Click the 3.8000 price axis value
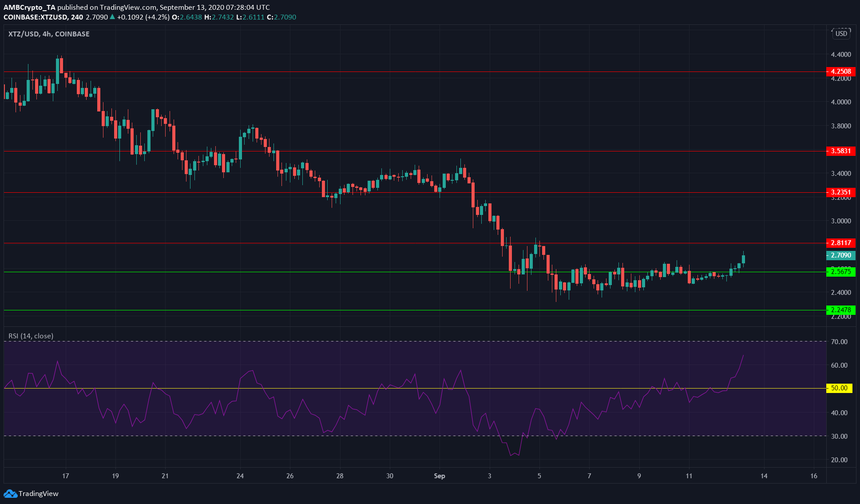860x504 pixels. tap(841, 126)
